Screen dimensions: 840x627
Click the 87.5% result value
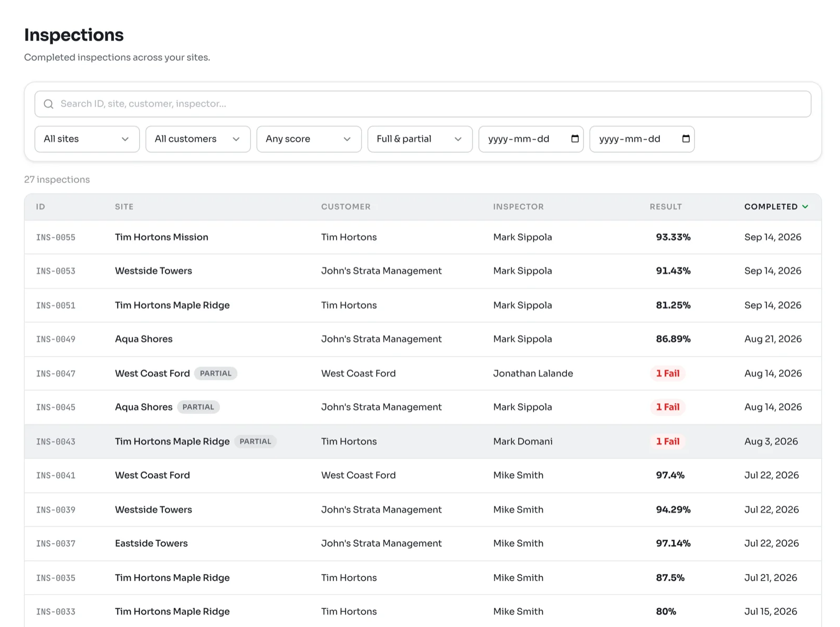[670, 578]
